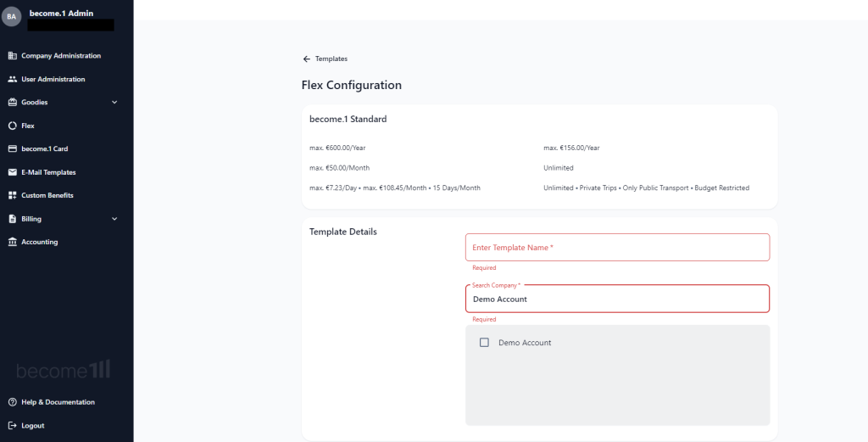Viewport: 868px width, 442px height.
Task: Click the Company Administration building icon
Action: 12,56
